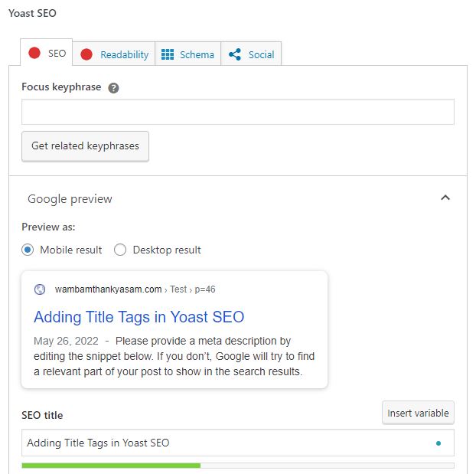Click the Google preview section heading
Viewport: 476px width, 474px height.
70,199
